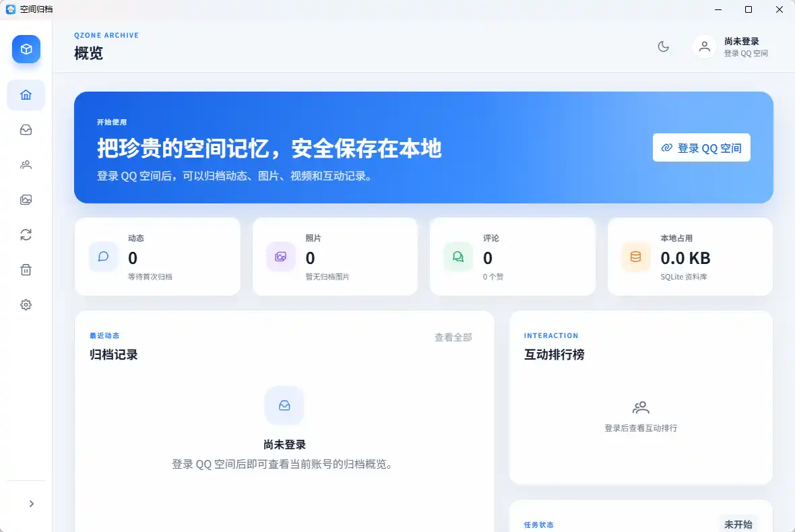Click the SQLite 资料库 text
The image size is (795, 532).
click(x=684, y=277)
